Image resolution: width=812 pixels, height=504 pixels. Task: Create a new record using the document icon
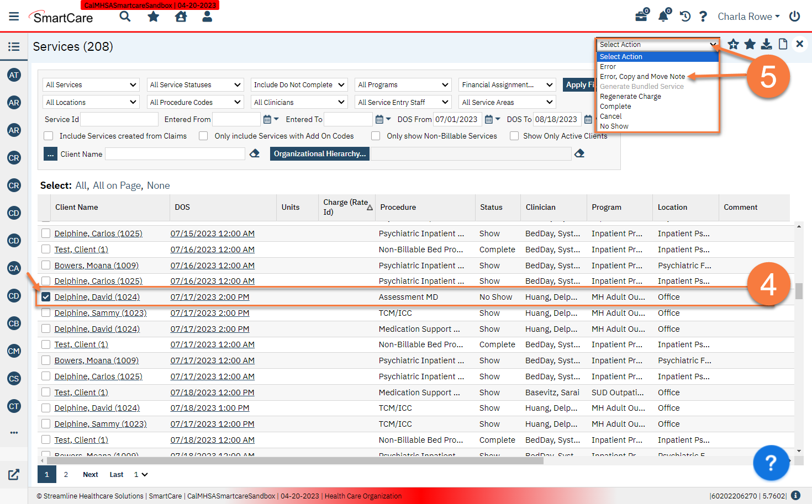tap(783, 44)
